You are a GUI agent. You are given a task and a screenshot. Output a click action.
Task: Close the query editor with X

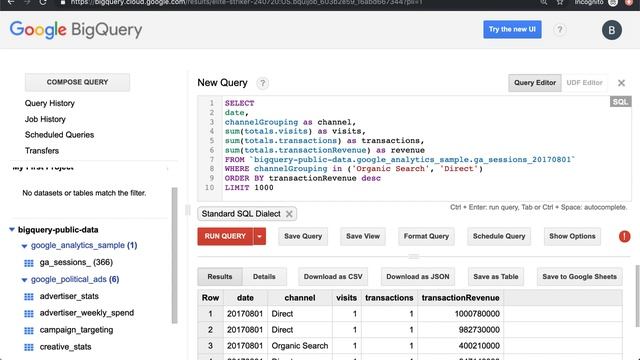(621, 83)
